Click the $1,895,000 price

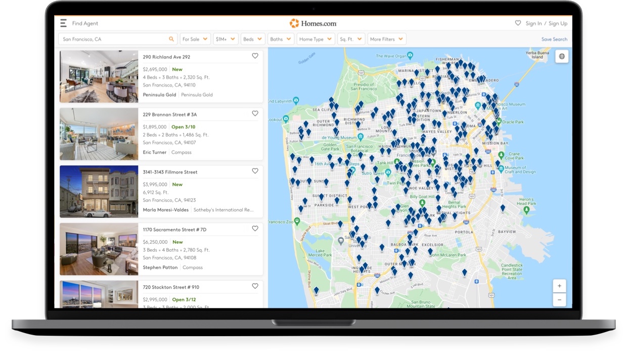155,127
